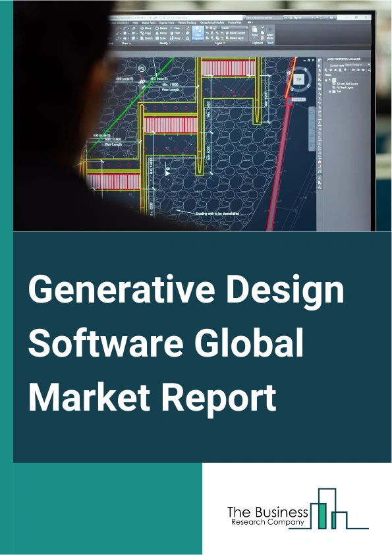The image size is (392, 555).
Task: Expand the Modify panel dropdown
Action: [x=164, y=44]
